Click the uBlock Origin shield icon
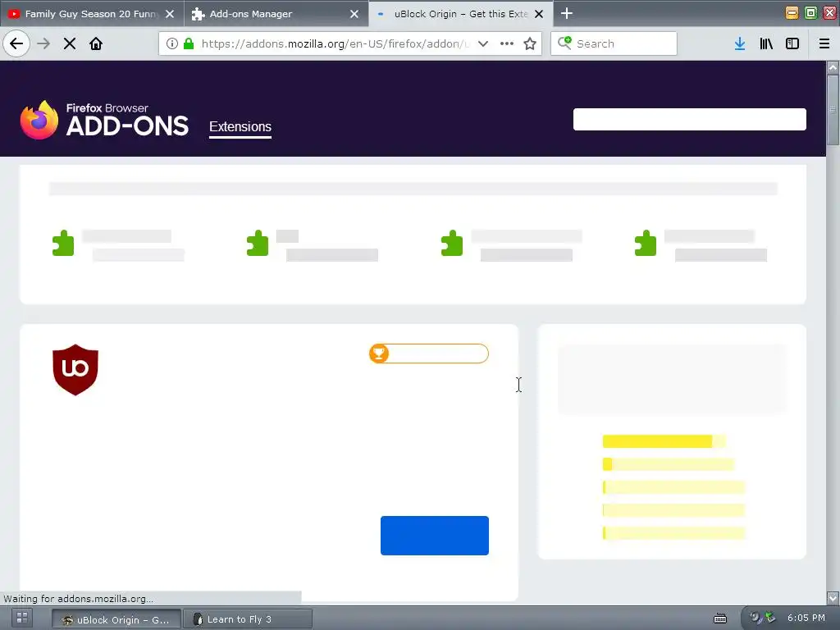The image size is (840, 630). (x=75, y=370)
